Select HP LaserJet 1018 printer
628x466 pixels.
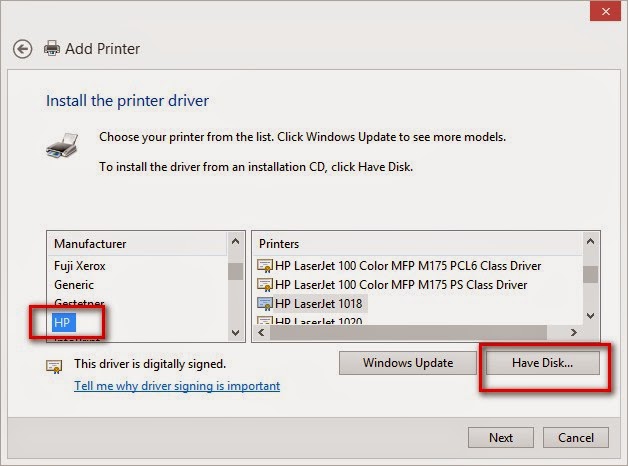coord(319,304)
